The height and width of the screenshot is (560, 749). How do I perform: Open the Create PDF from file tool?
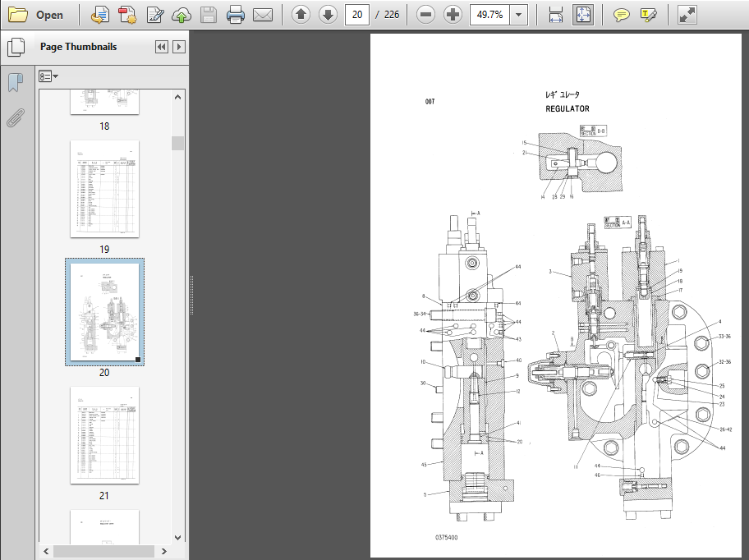99,15
